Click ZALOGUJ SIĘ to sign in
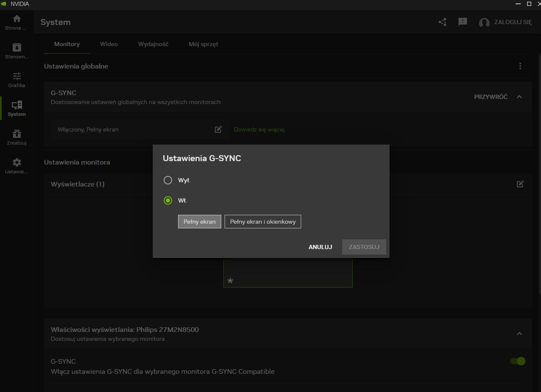 pyautogui.click(x=513, y=22)
